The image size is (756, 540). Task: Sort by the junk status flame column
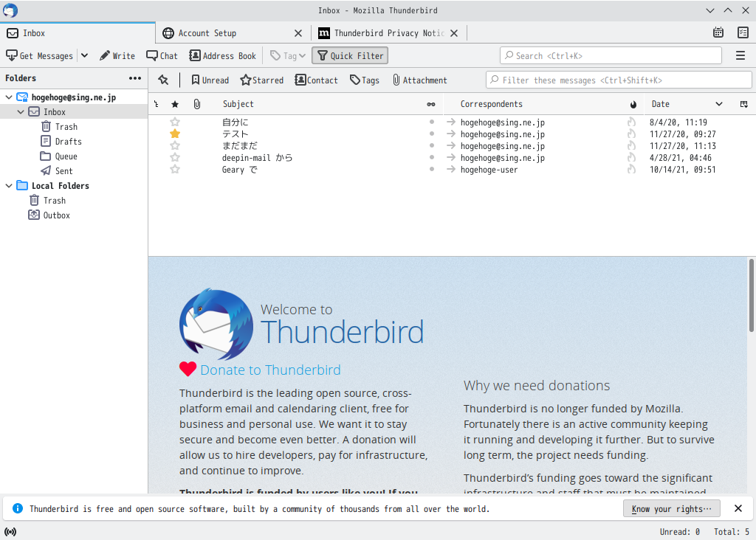(x=633, y=104)
